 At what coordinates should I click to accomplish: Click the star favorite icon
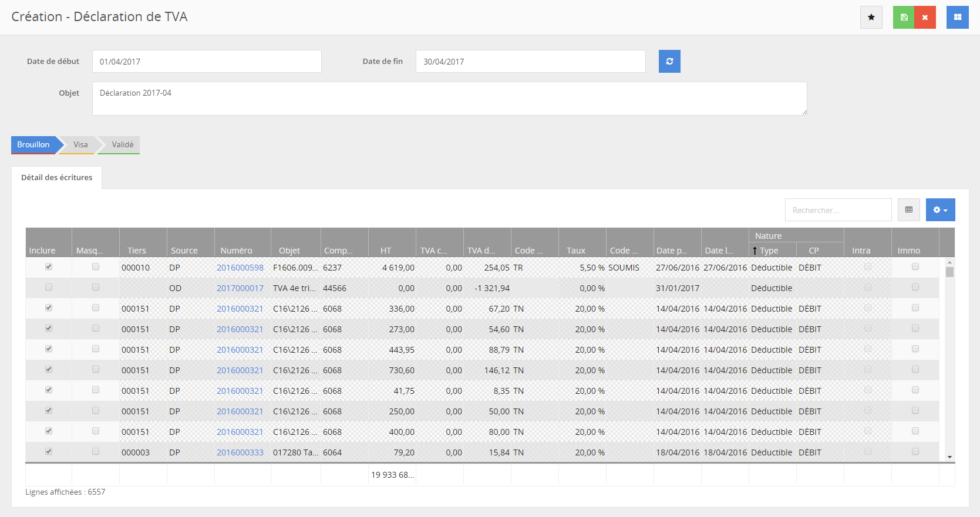coord(871,18)
